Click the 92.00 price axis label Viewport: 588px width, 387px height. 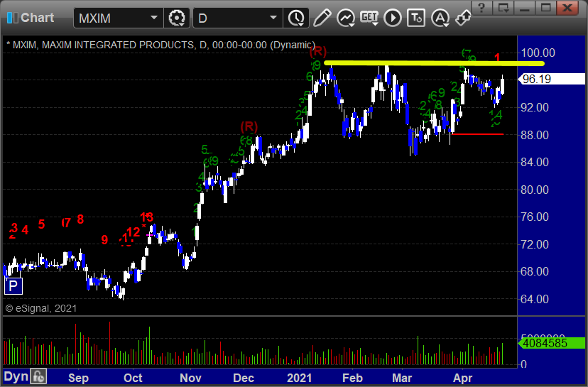(535, 108)
